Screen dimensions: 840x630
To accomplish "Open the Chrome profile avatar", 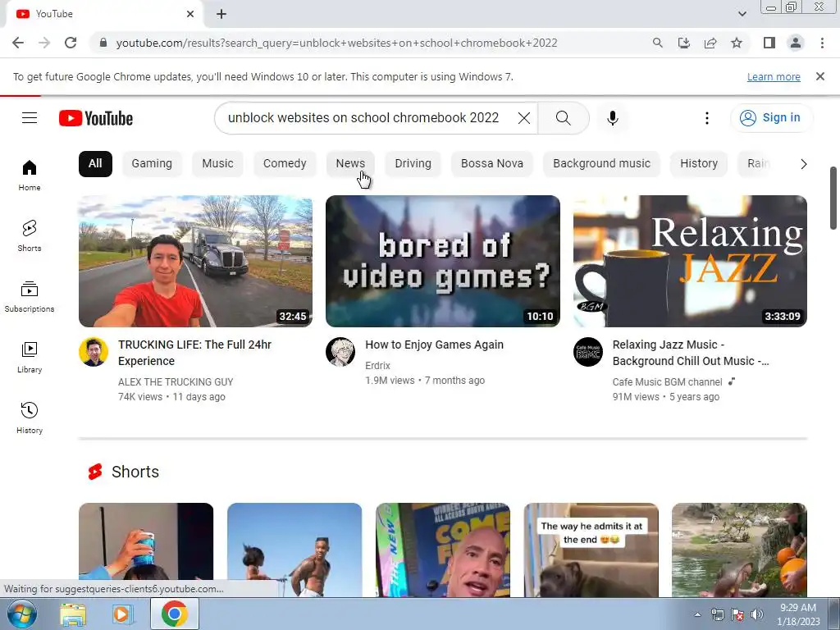I will [x=796, y=43].
